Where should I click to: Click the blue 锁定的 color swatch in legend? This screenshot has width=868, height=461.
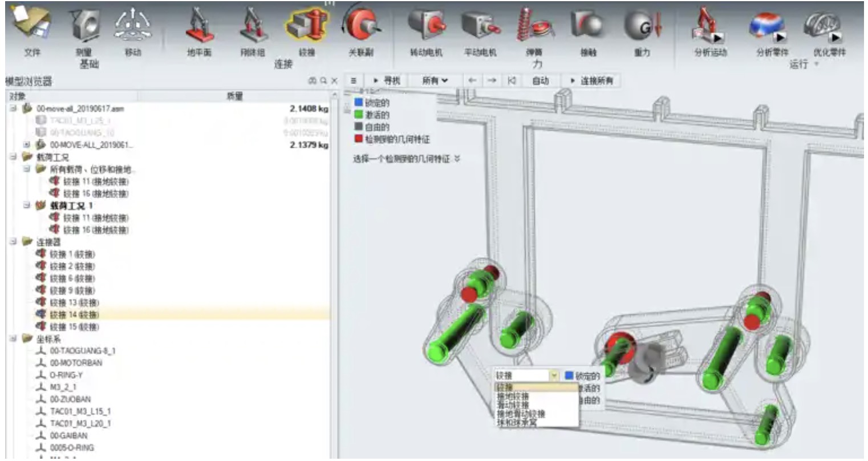tap(358, 103)
